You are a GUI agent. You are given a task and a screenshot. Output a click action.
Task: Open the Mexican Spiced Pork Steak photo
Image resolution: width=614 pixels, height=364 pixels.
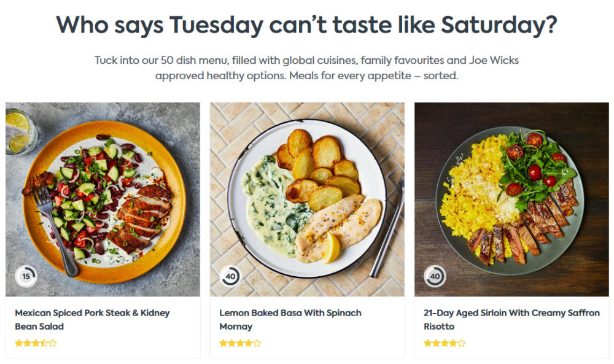(x=103, y=199)
